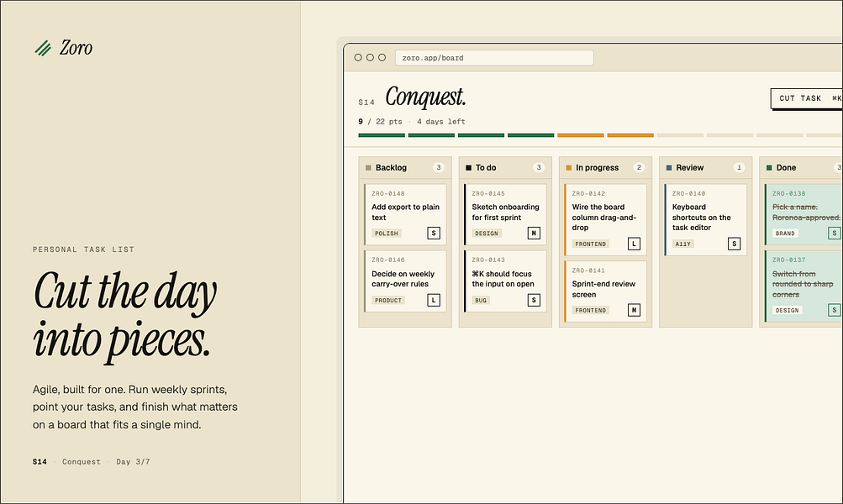
Task: Open the To do column header
Action: (505, 168)
